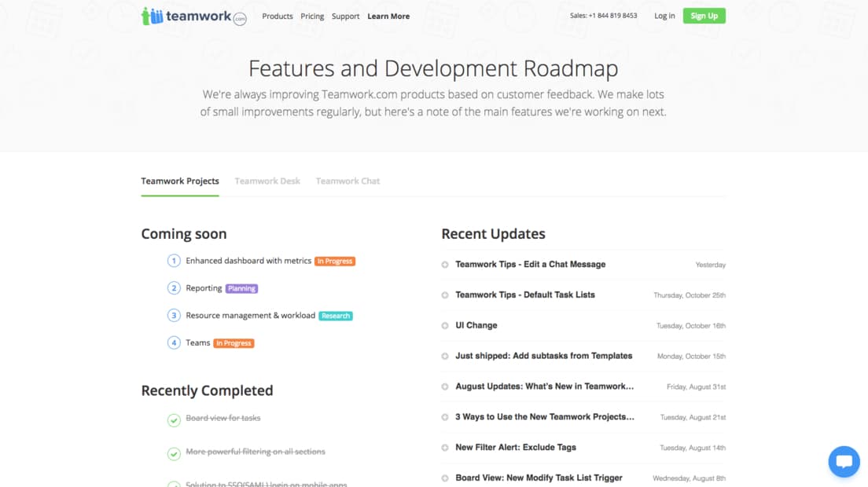Click the number 4 circle beside Teams
The width and height of the screenshot is (868, 487).
click(x=174, y=342)
